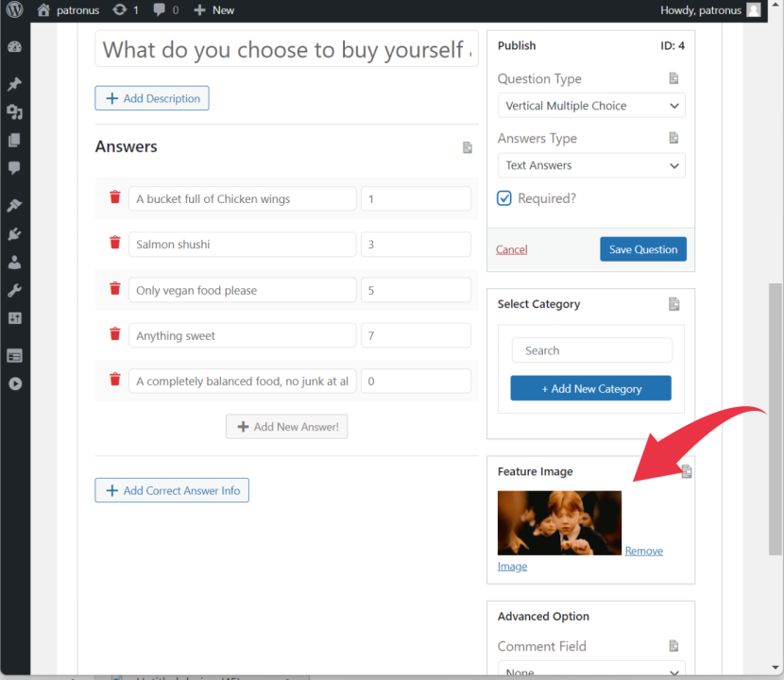The image size is (784, 680).
Task: Delete the 'A bucket full of Chicken wings' answer
Action: coord(115,197)
